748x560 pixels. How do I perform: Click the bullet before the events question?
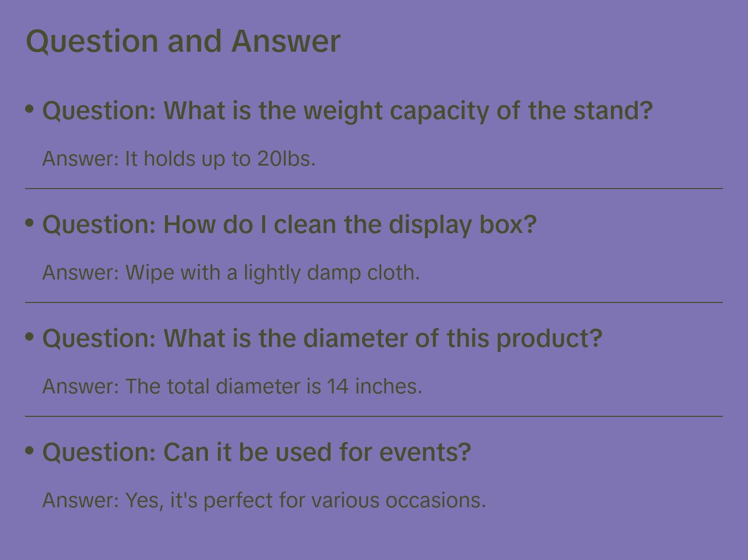point(30,451)
